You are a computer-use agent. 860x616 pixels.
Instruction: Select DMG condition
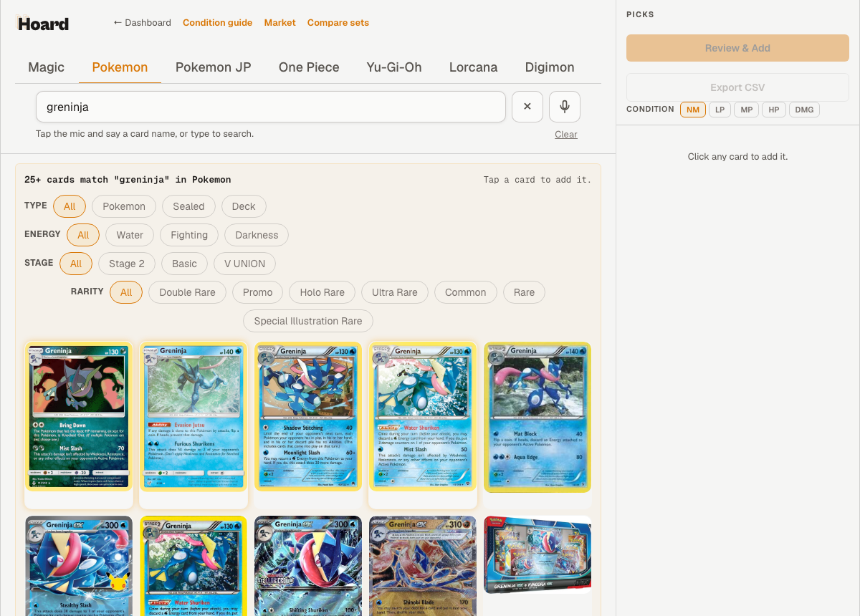(x=804, y=110)
